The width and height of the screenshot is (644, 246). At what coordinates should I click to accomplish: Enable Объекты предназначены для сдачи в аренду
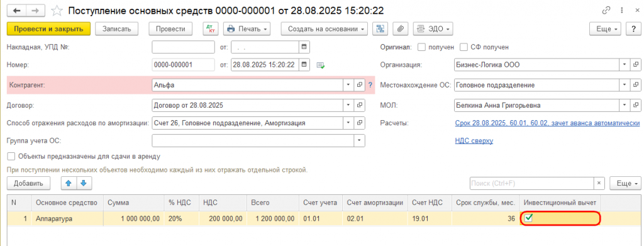click(x=11, y=156)
